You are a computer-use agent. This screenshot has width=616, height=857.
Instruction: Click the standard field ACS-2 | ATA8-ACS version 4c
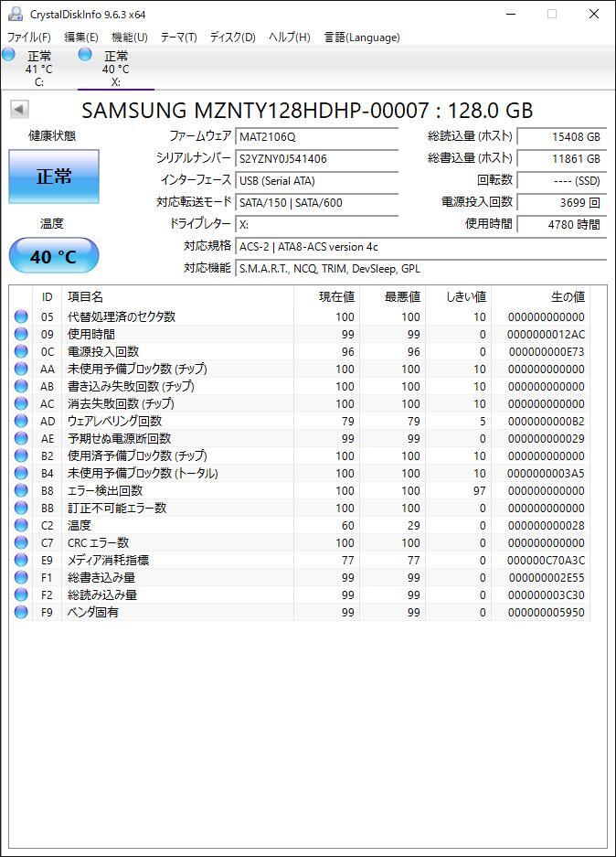[x=421, y=247]
